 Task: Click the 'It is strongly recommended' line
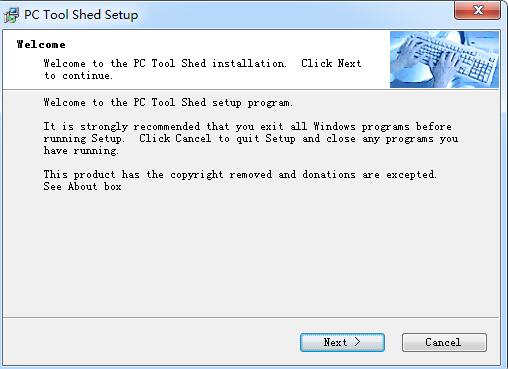pos(248,127)
